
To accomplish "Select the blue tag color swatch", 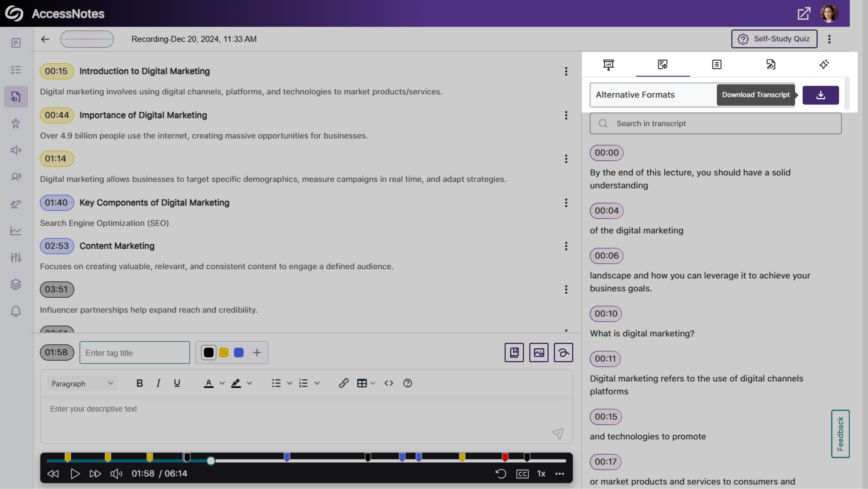I will pyautogui.click(x=238, y=352).
